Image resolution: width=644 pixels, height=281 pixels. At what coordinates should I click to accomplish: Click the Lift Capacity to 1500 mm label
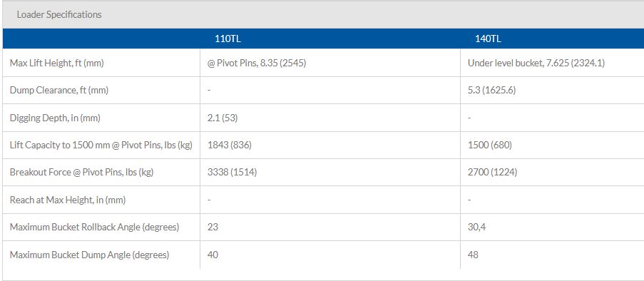click(x=101, y=145)
